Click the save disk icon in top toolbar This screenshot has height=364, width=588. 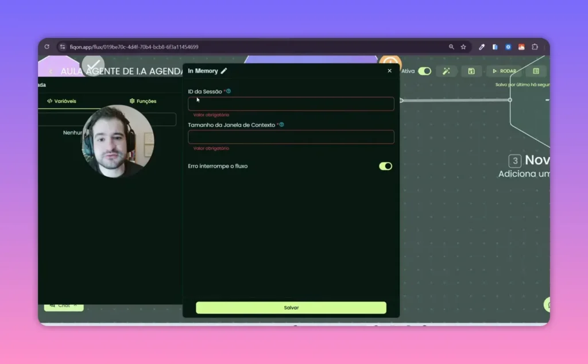[471, 71]
